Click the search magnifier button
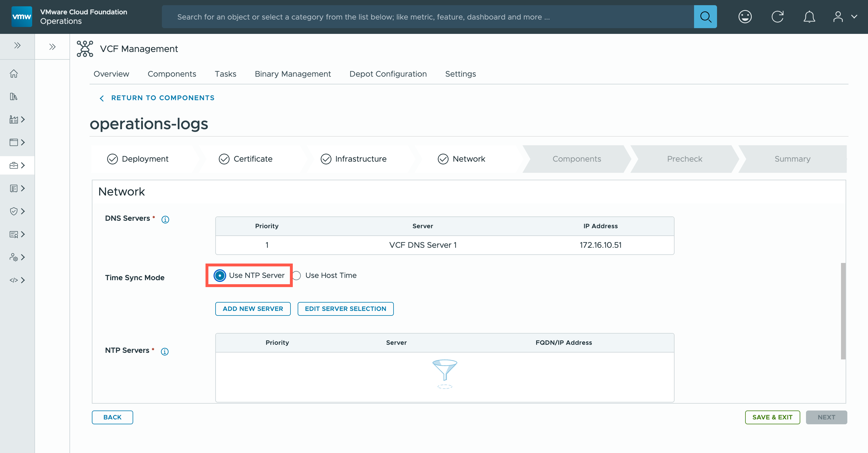The width and height of the screenshot is (868, 453). click(705, 17)
